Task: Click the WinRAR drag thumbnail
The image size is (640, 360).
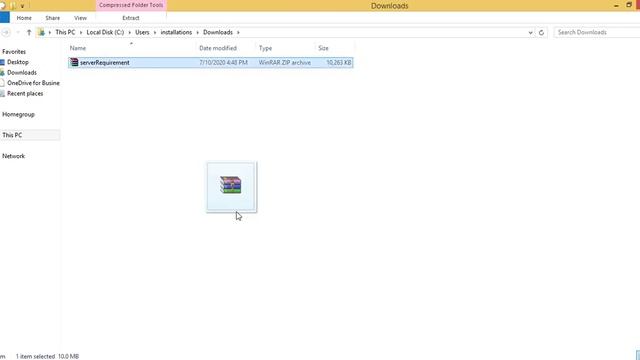Action: pos(231,187)
